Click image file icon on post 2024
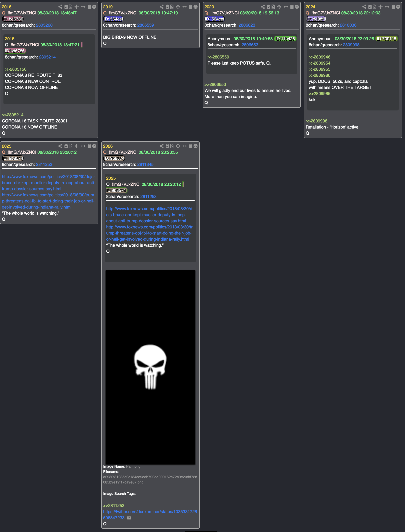 click(374, 7)
